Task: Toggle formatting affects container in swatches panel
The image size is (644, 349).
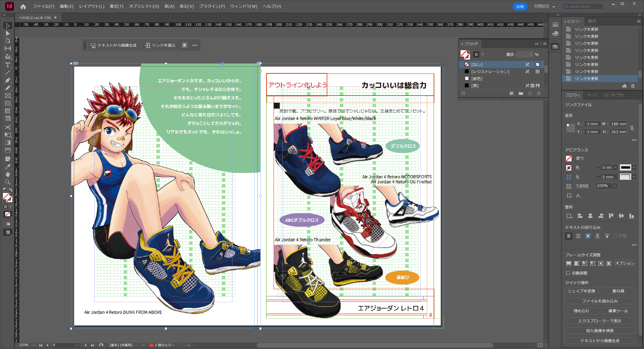Action: pyautogui.click(x=476, y=55)
